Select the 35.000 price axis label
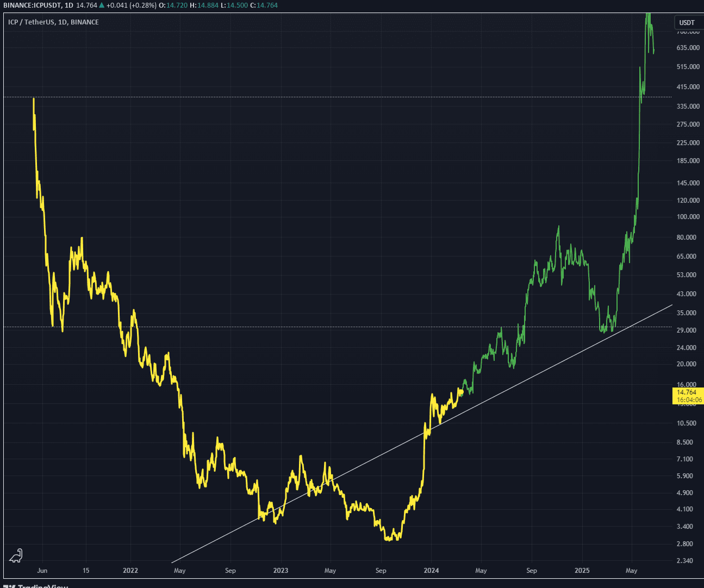 pos(686,313)
